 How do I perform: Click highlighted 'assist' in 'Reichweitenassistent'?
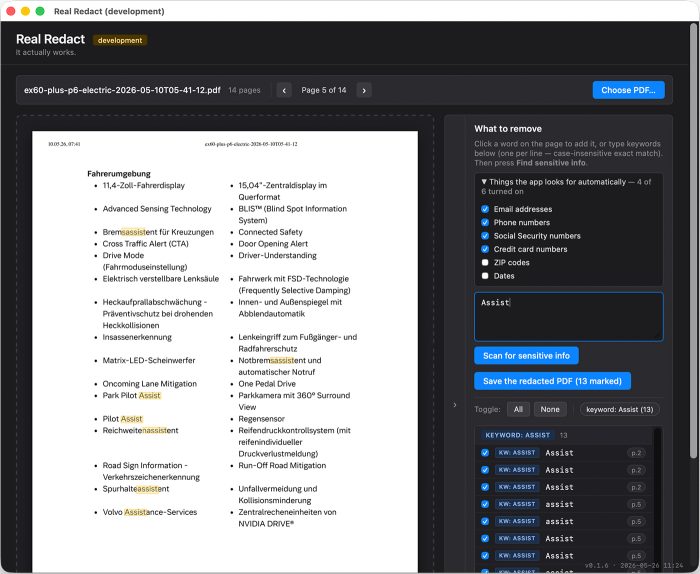click(155, 430)
